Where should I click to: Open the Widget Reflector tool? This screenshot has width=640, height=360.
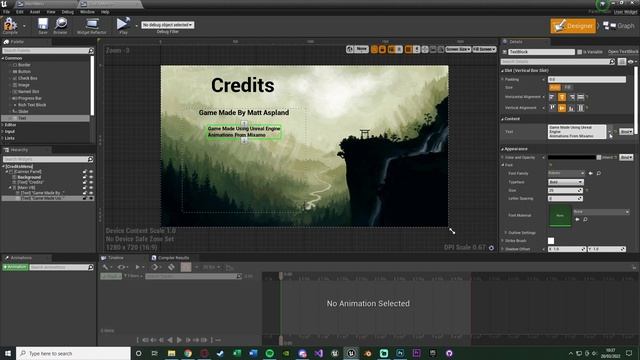point(92,25)
